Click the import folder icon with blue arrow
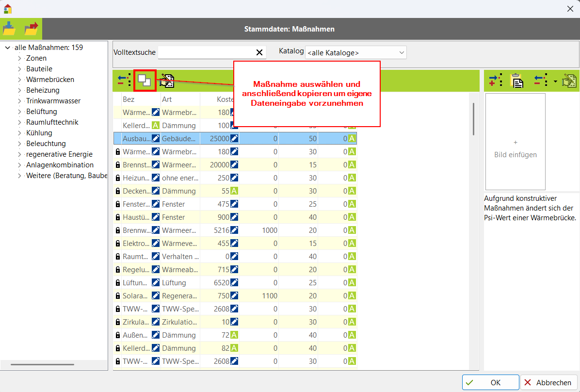Screen dimensions: 580x392 tap(9, 29)
